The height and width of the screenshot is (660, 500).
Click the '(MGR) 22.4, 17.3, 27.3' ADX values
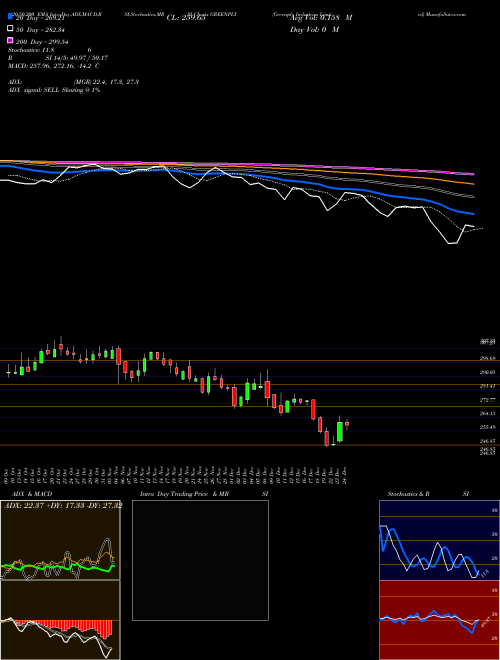coord(106,82)
